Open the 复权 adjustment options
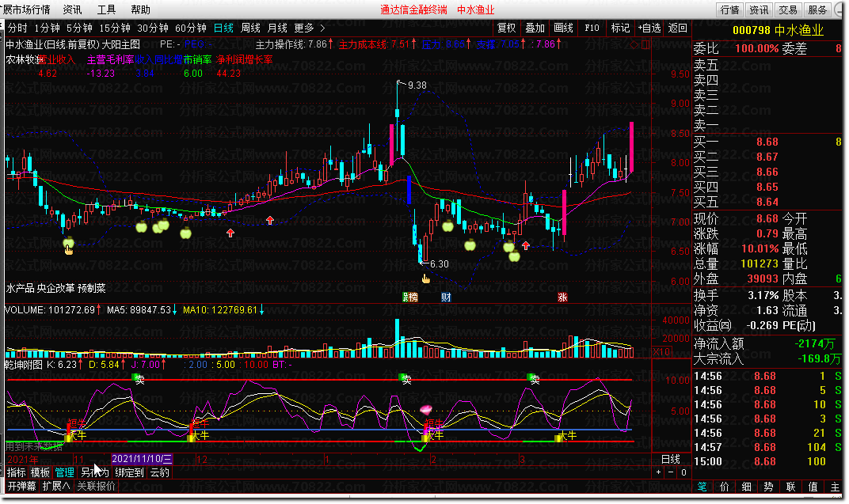 (507, 28)
